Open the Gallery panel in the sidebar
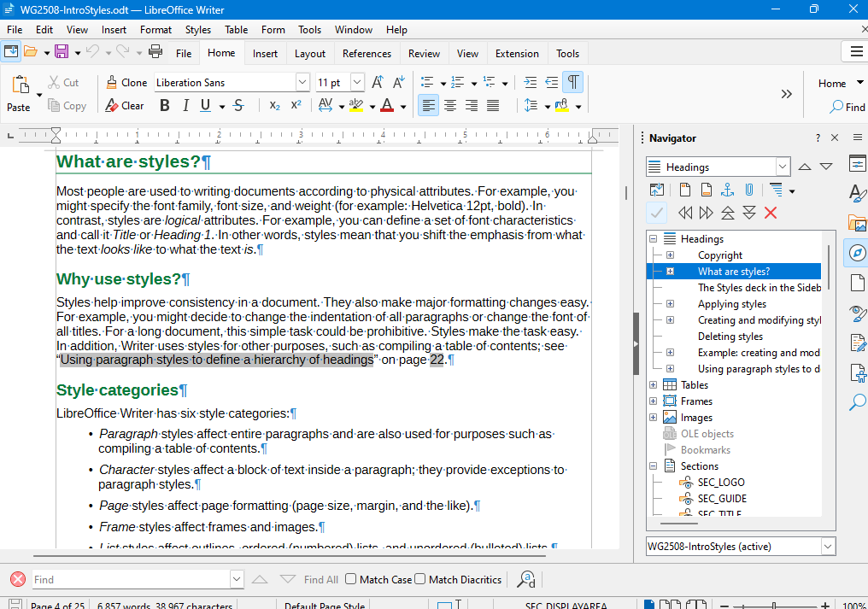 pyautogui.click(x=857, y=223)
